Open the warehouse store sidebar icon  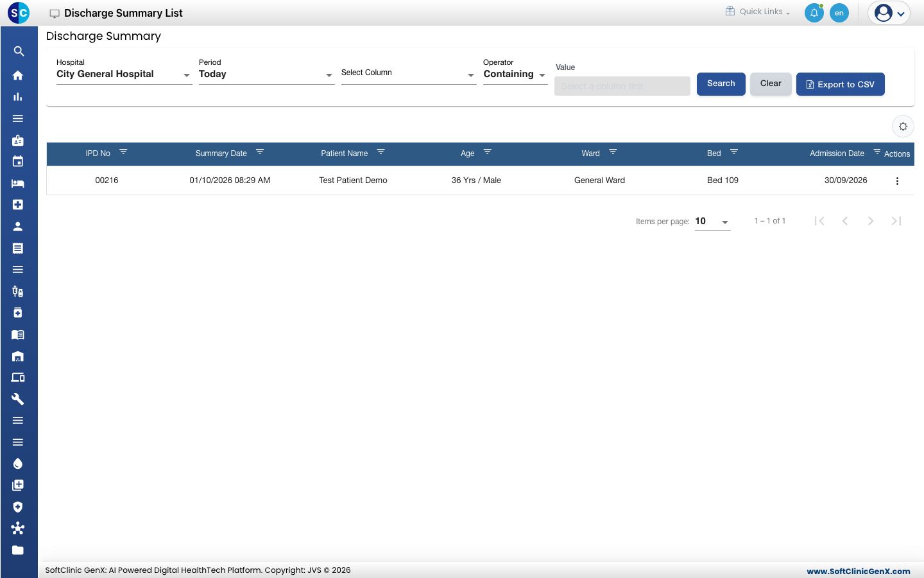(x=18, y=356)
